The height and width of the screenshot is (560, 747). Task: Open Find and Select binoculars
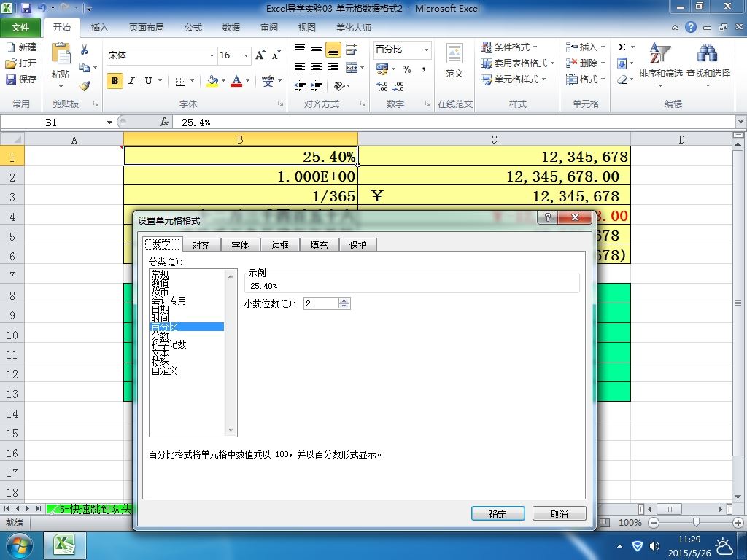coord(708,52)
